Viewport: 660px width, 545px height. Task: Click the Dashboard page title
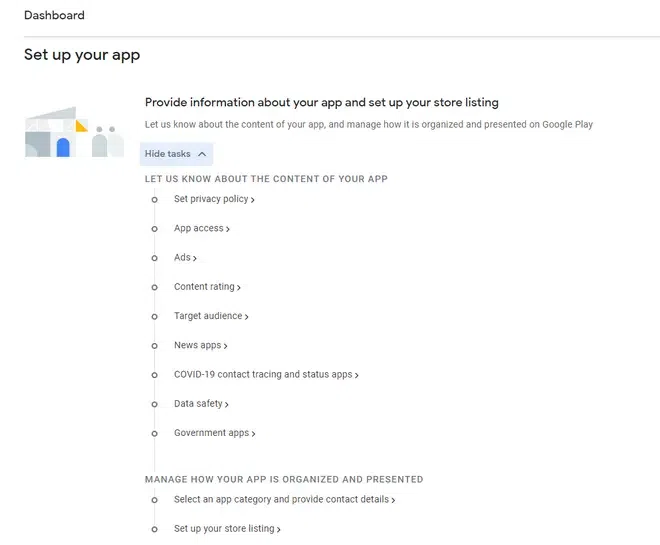coord(54,15)
